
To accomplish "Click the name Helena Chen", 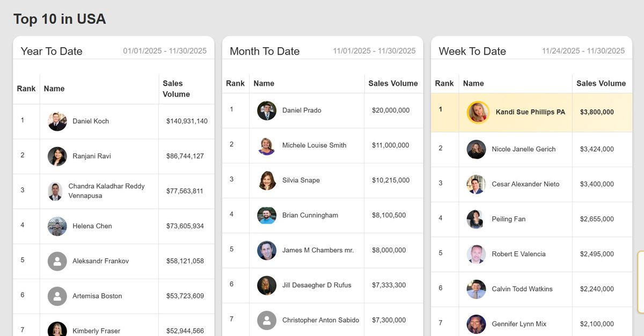I will point(92,226).
